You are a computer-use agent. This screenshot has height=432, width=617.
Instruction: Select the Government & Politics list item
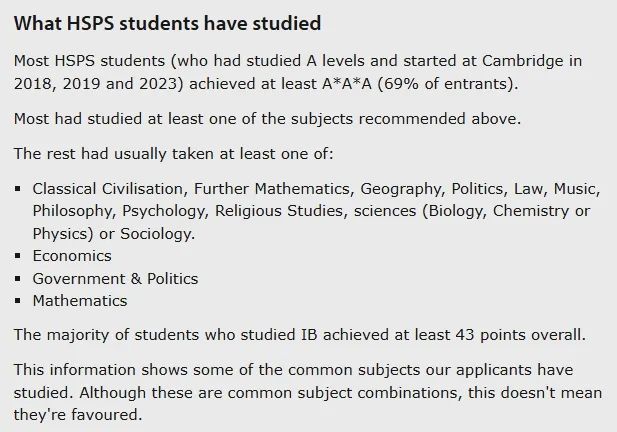pos(115,279)
